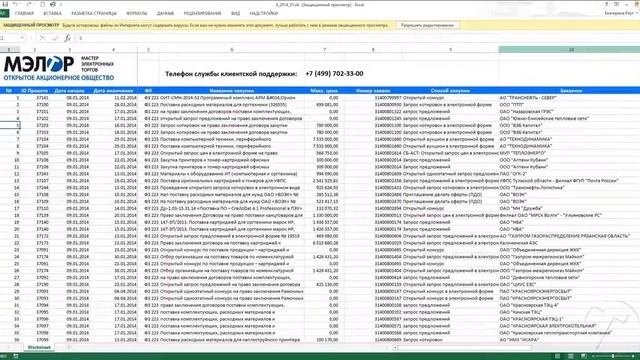Viewport: 640px width, 360px height.
Task: Click the Дата начала column heading
Action: (x=69, y=91)
